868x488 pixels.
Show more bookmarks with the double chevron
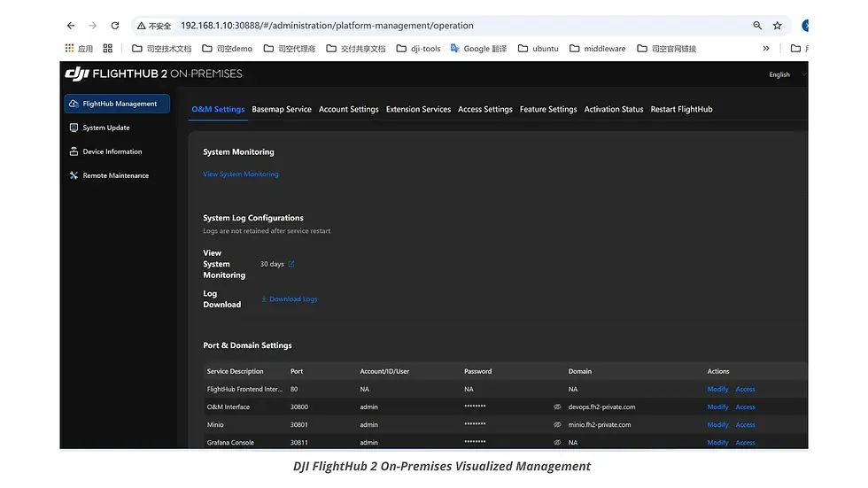tap(766, 49)
